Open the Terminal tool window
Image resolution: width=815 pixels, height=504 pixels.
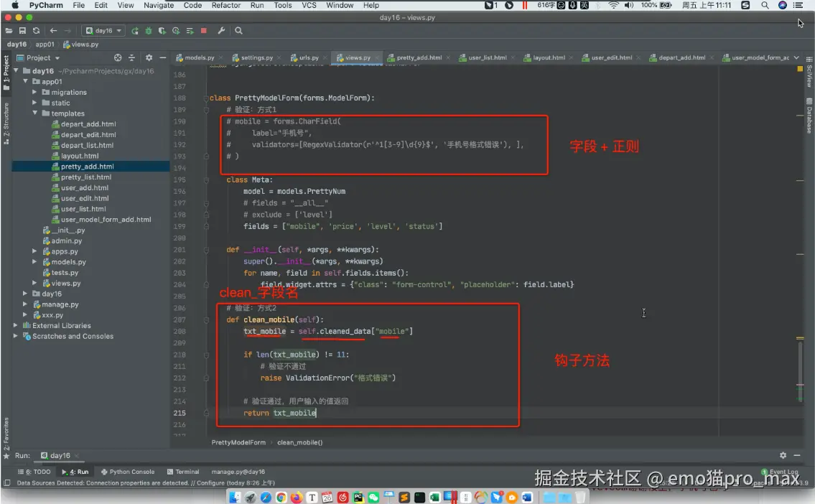pos(183,472)
